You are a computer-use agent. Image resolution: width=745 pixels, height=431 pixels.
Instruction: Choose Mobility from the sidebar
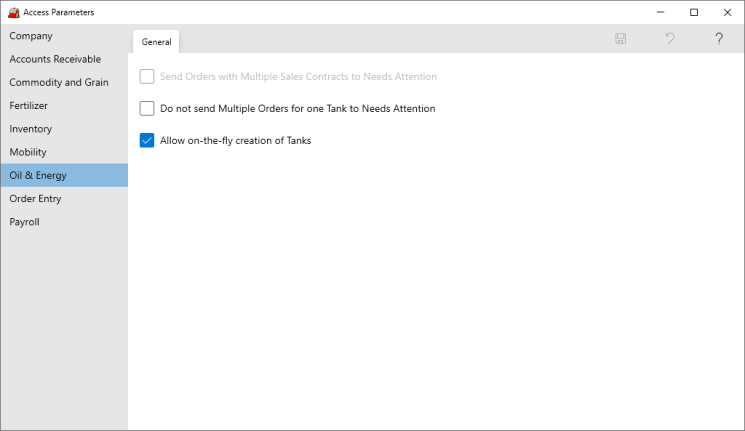pyautogui.click(x=28, y=152)
